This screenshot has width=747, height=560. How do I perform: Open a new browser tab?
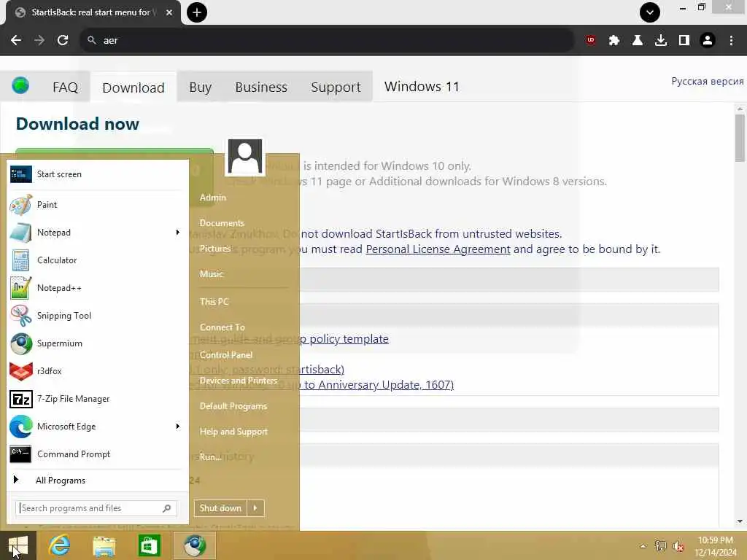point(197,12)
